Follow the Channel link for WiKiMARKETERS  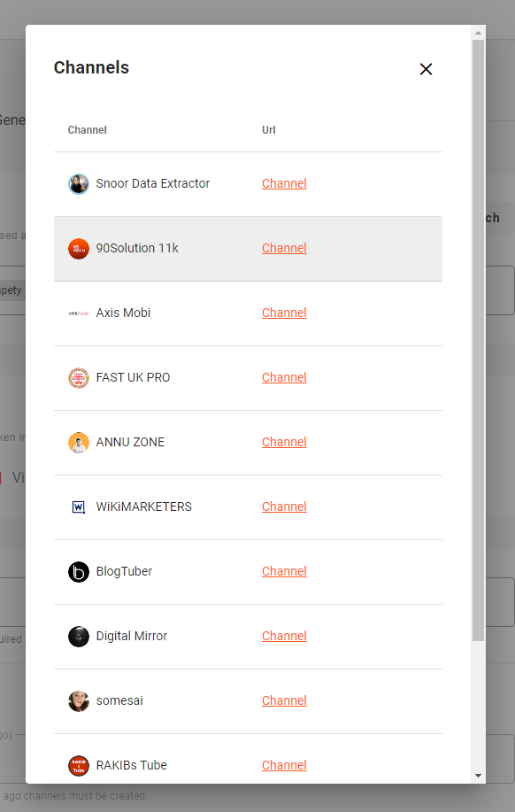pos(284,507)
